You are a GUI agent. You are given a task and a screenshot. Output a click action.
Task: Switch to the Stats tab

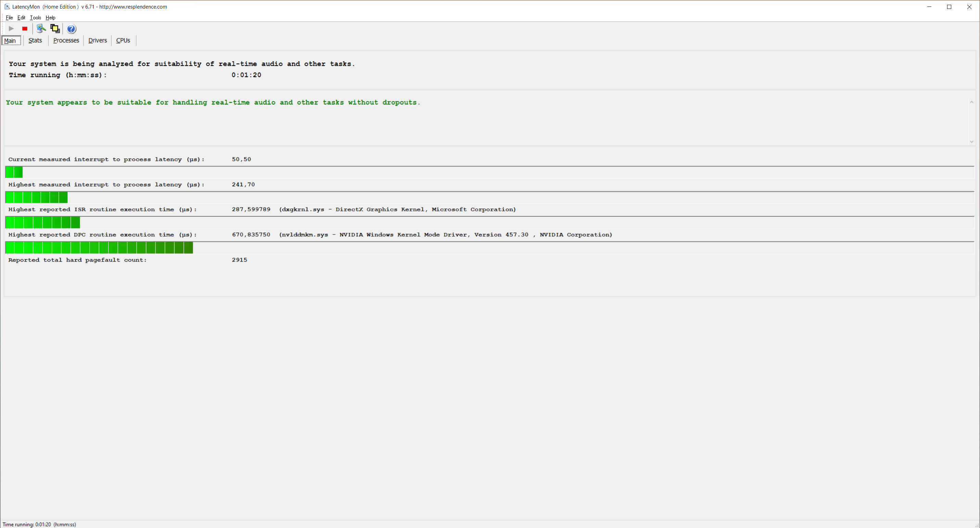click(x=35, y=40)
